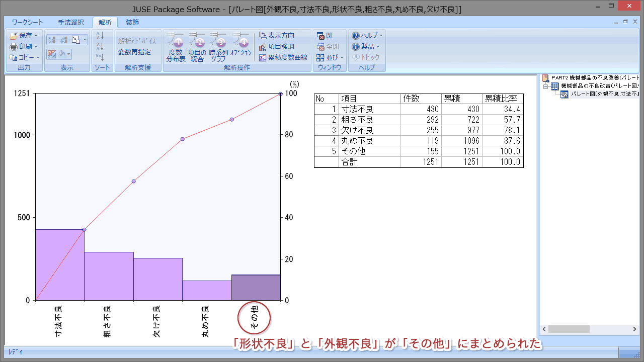Select the パレート図 node in the tree
Image resolution: width=644 pixels, height=362 pixels.
[x=604, y=95]
